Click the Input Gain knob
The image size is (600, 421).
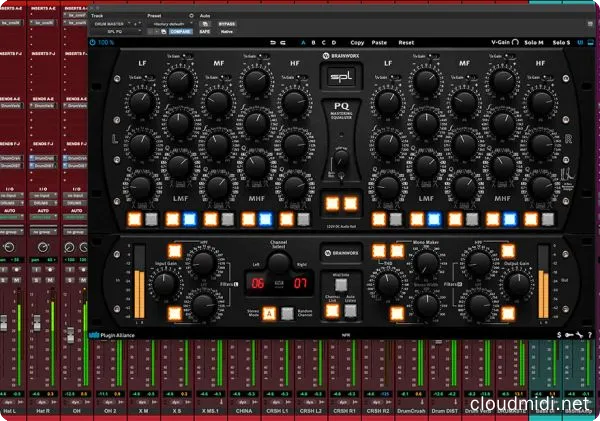[x=166, y=281]
